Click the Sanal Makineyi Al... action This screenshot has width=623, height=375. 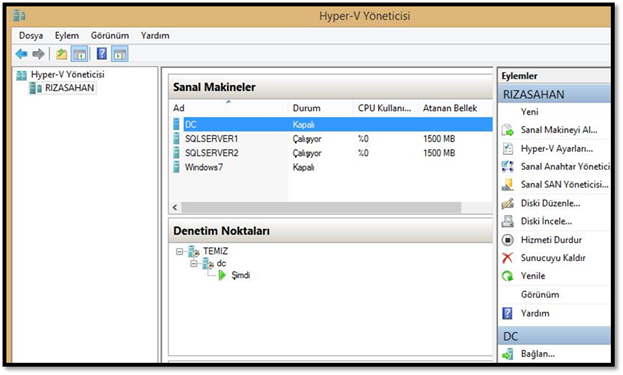click(559, 130)
